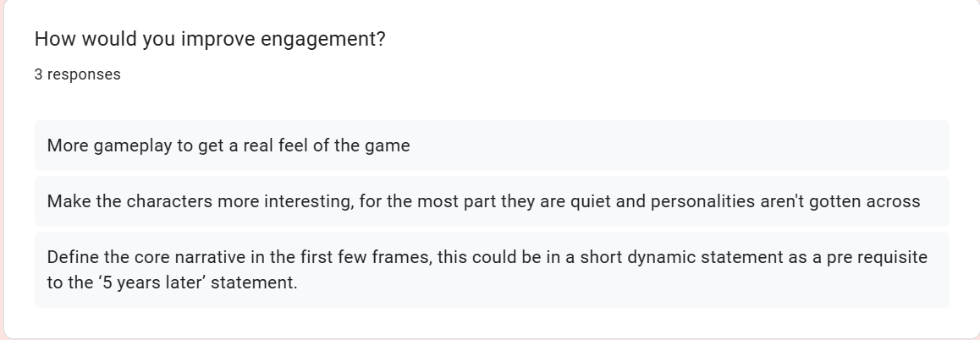Click blank card area right of question title
Screen dimensions: 980x340
point(677,40)
